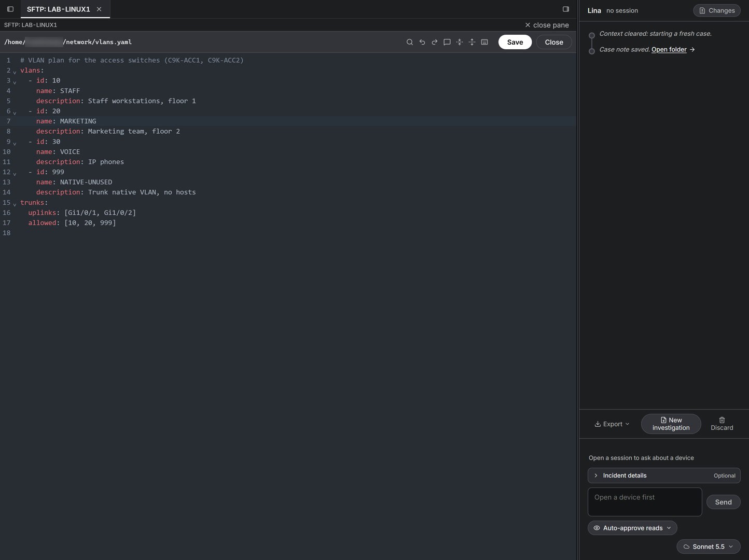Open the Auto-approve reads dropdown
The height and width of the screenshot is (560, 749).
click(x=632, y=528)
